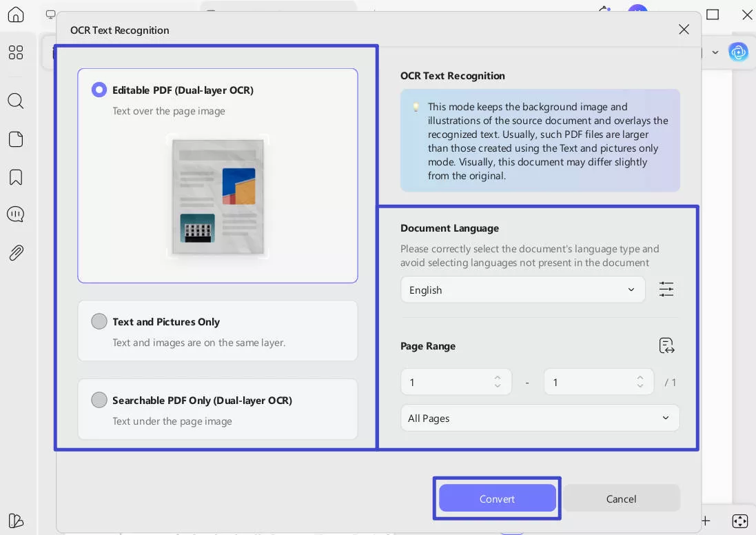Click the end page number stepper arrows
Image resolution: width=756 pixels, height=535 pixels.
click(x=640, y=382)
